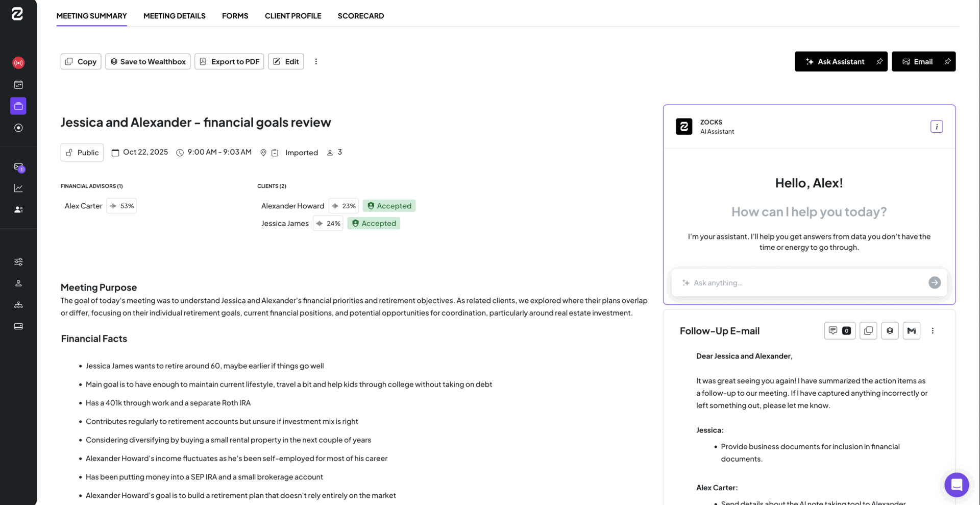Pin the Ask Assistant button
This screenshot has width=980, height=505.
(x=879, y=61)
